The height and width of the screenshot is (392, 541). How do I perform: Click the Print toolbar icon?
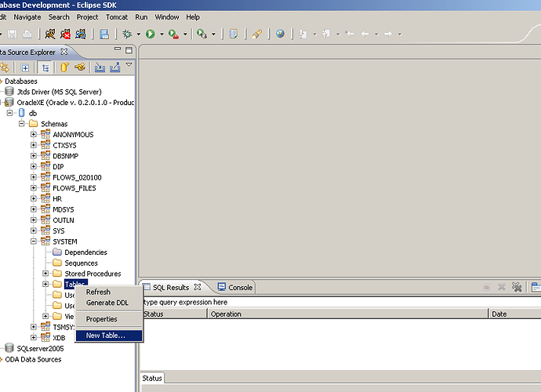[x=27, y=34]
